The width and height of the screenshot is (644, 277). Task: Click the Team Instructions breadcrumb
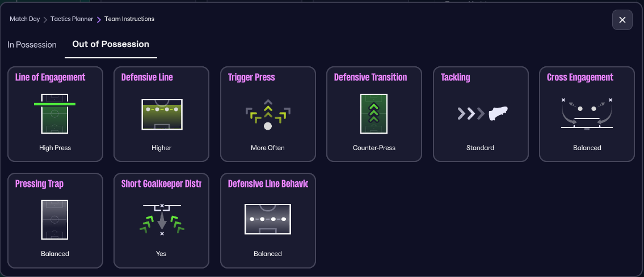[x=130, y=19]
